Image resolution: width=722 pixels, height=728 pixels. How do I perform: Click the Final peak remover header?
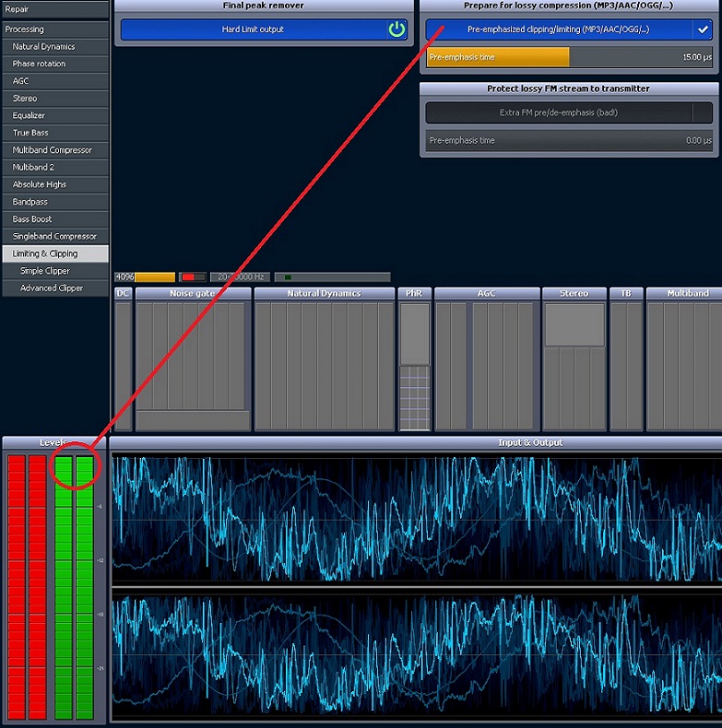click(264, 6)
